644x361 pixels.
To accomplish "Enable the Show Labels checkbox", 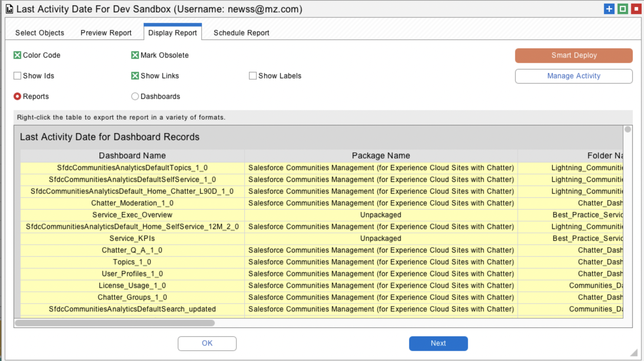I will pyautogui.click(x=253, y=76).
